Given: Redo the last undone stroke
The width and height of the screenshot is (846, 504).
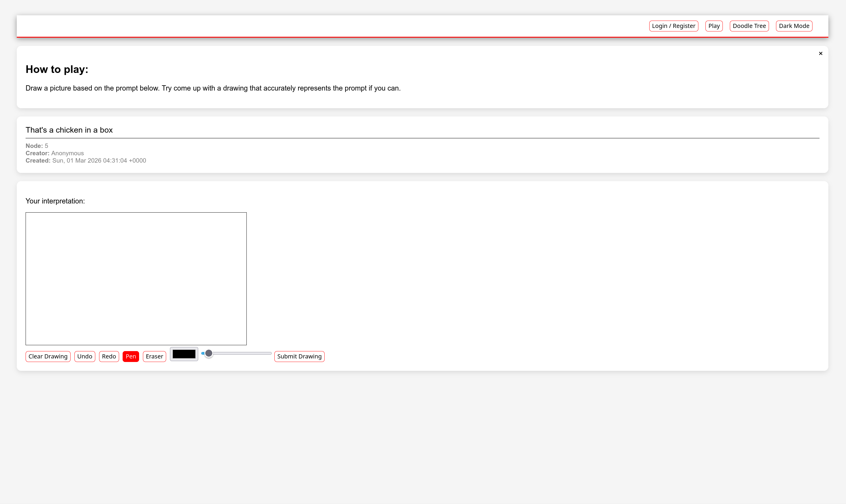Looking at the screenshot, I should point(109,356).
